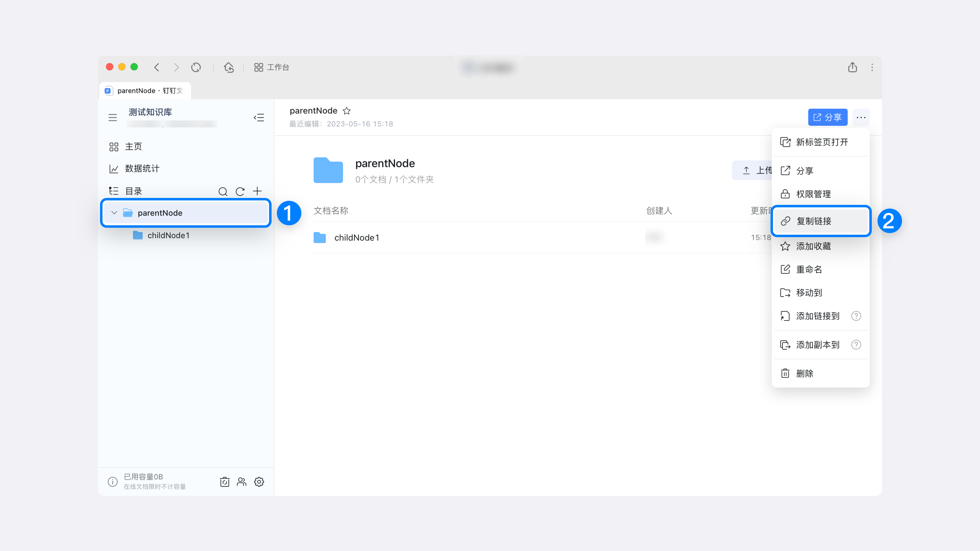The image size is (980, 551).
Task: Open search in the directory sidebar
Action: [x=223, y=191]
